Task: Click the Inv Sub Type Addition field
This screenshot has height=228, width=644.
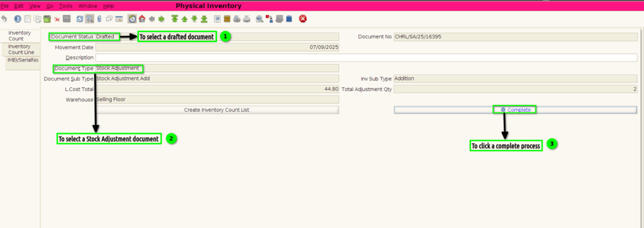Action: click(516, 79)
